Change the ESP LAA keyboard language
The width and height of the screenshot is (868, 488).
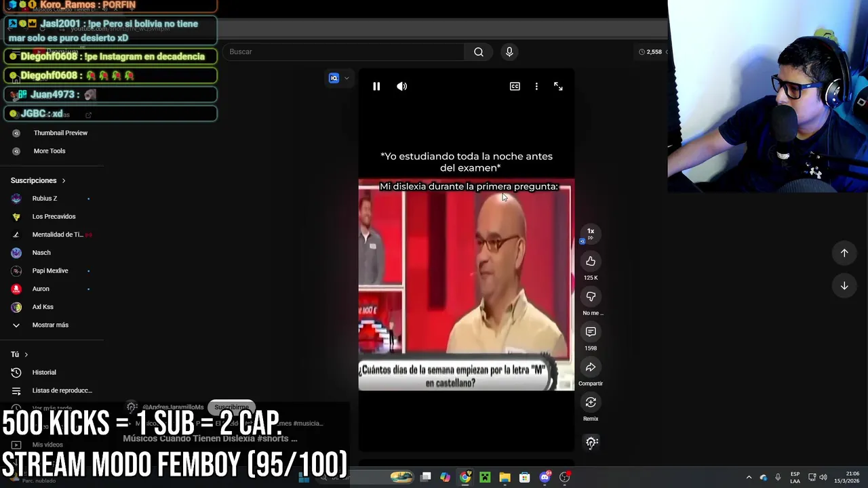795,477
